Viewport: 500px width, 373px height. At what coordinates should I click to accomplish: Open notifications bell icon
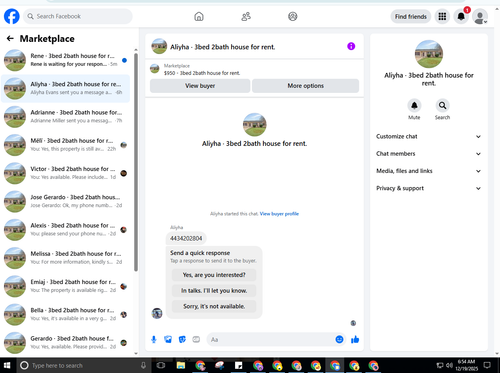coord(461,16)
